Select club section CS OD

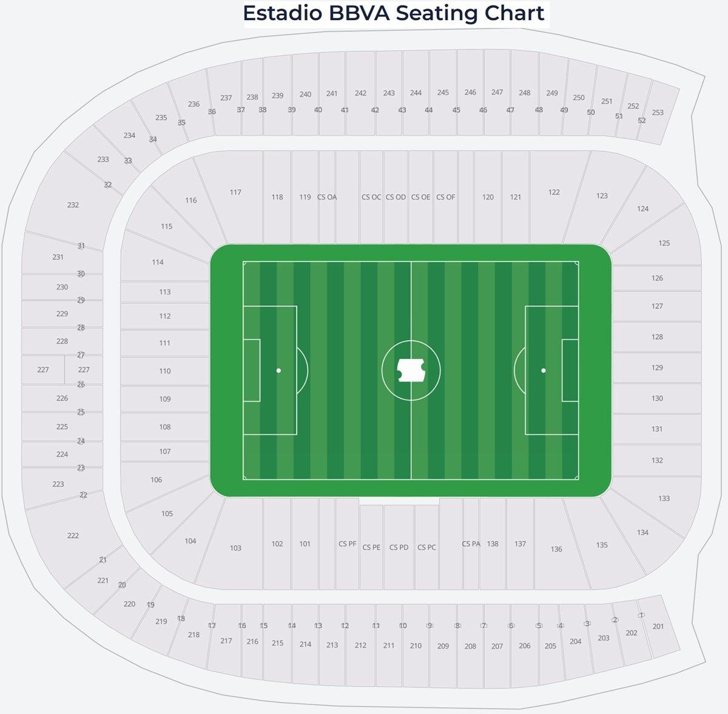point(396,197)
